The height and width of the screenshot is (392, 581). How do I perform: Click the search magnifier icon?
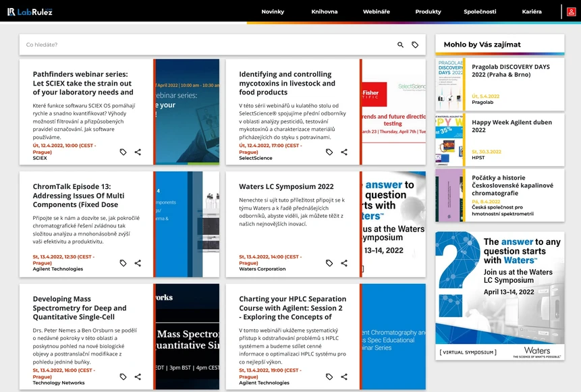pyautogui.click(x=400, y=45)
